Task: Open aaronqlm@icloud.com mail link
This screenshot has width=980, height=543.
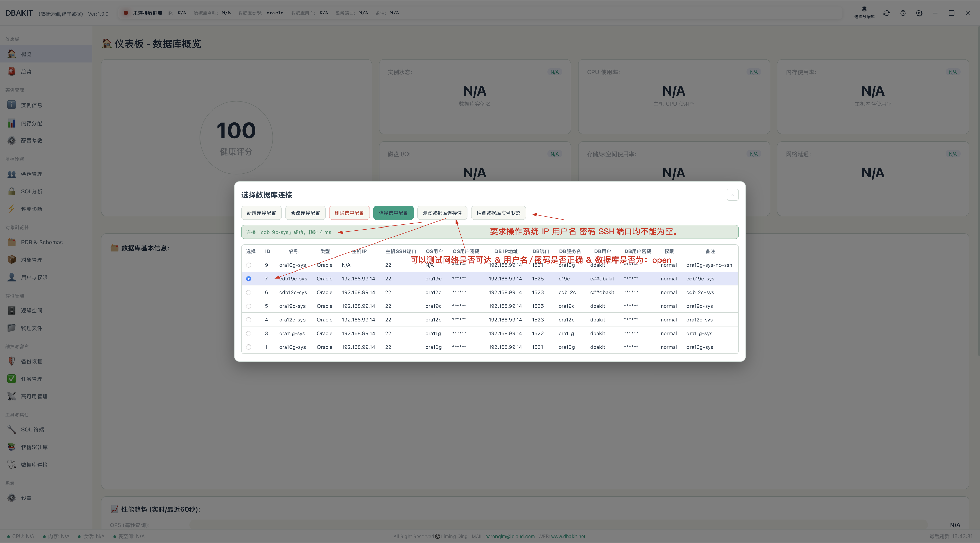Action: pyautogui.click(x=510, y=536)
